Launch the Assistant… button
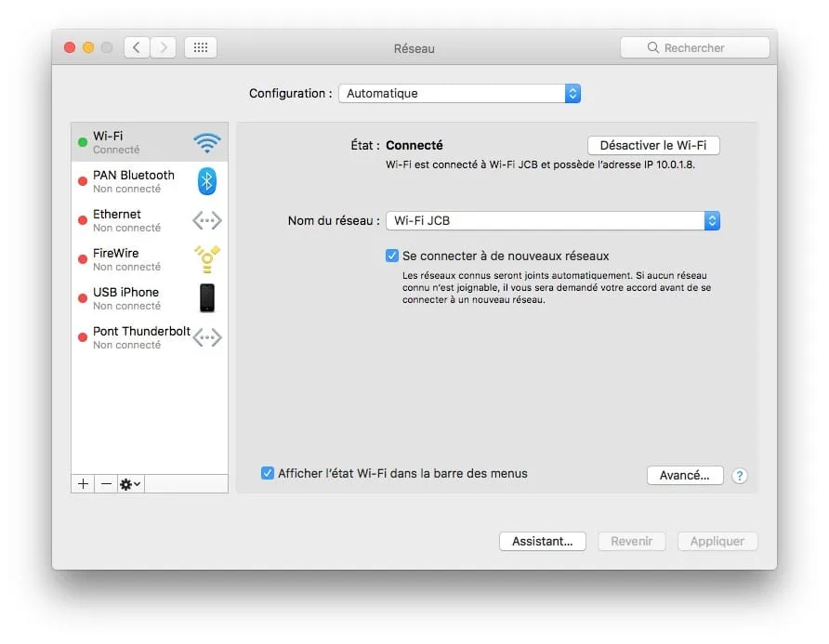829x644 pixels. 543,542
